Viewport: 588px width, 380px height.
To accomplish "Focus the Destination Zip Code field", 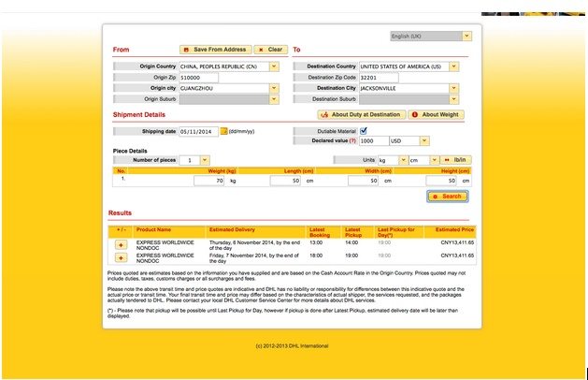I will (379, 78).
